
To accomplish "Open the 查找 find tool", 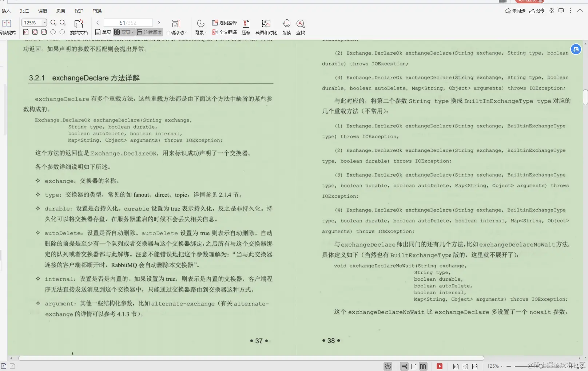I will tap(300, 27).
